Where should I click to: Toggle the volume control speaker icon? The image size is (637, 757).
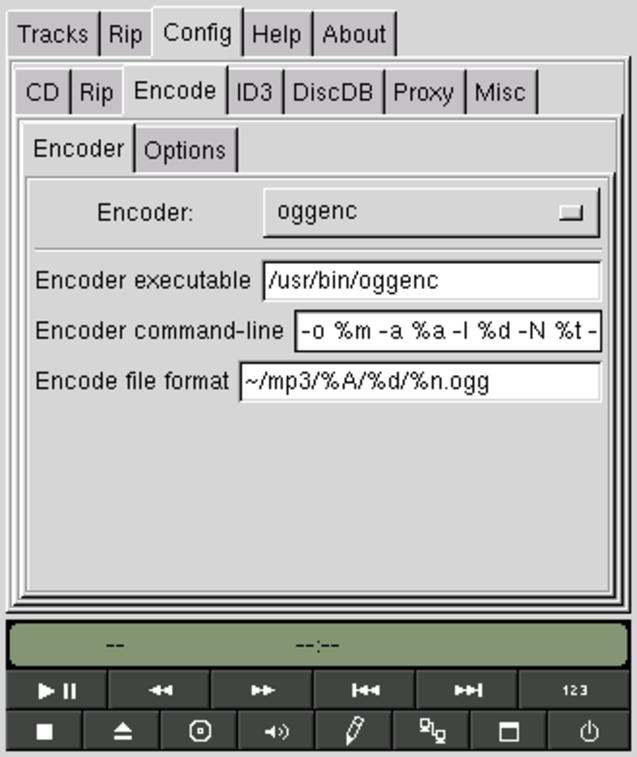(277, 731)
